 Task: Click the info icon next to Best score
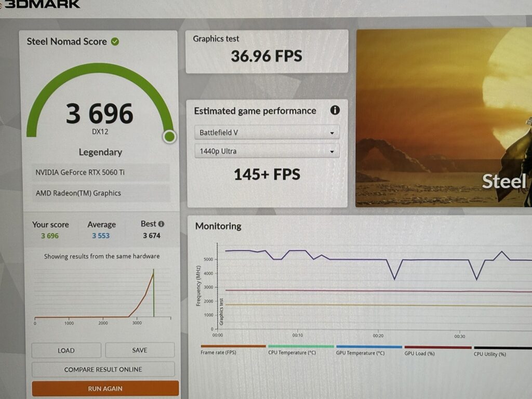point(161,224)
